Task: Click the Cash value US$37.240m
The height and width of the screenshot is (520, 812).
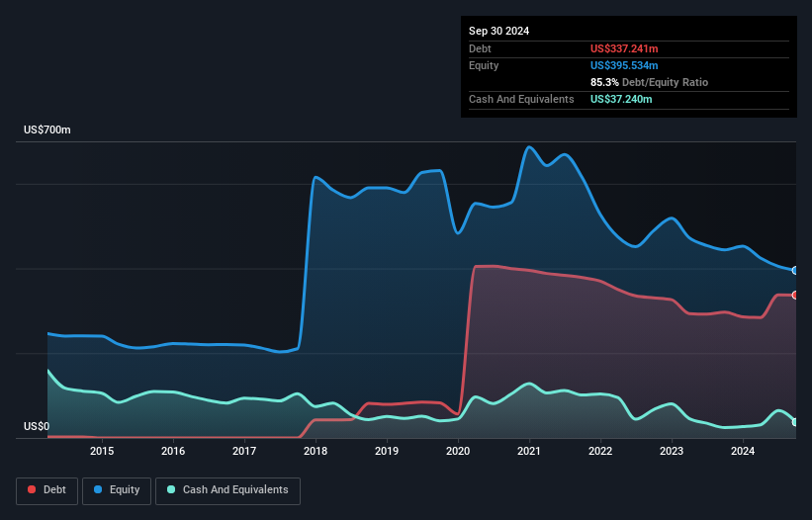Action: 621,99
